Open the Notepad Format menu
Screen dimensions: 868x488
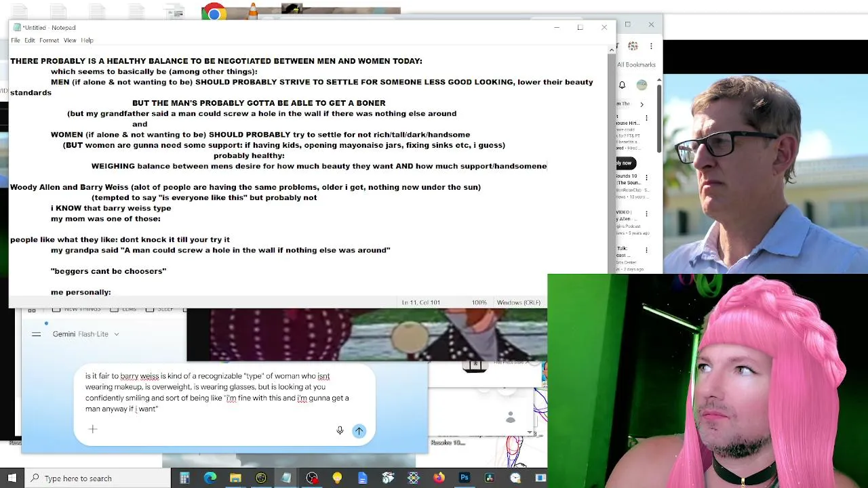(49, 41)
